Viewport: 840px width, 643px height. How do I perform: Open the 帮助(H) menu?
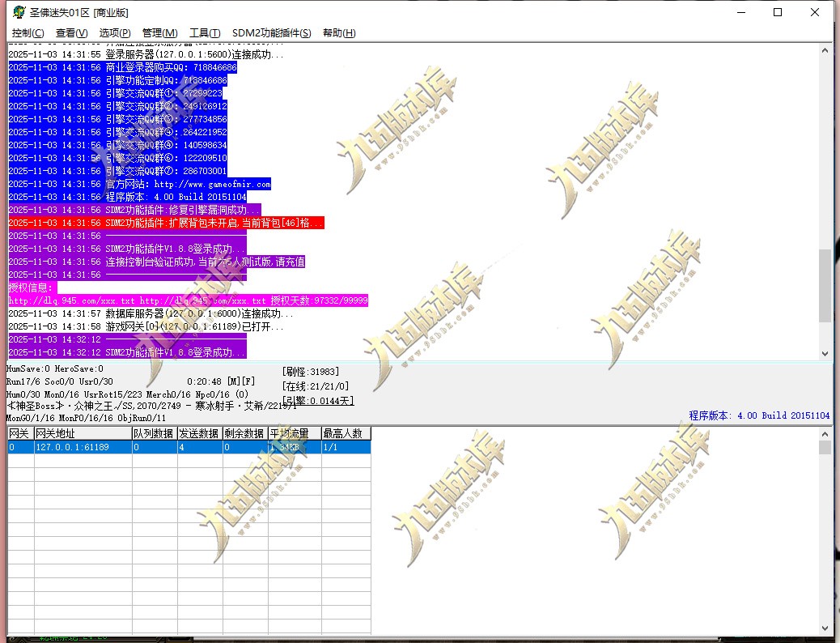pos(339,33)
